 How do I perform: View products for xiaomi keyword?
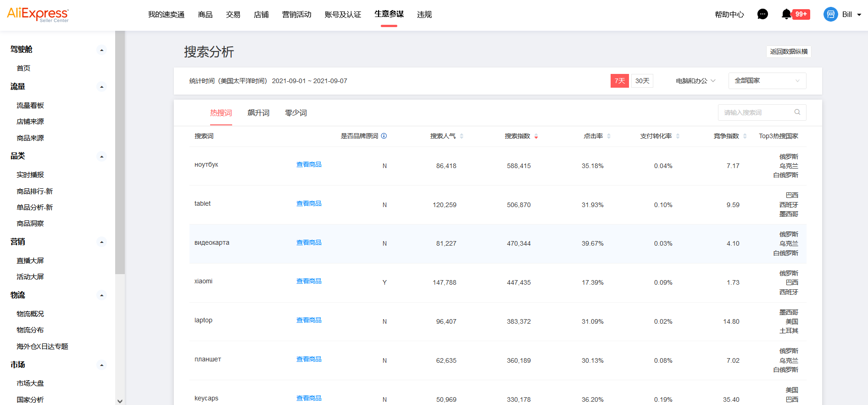click(309, 281)
